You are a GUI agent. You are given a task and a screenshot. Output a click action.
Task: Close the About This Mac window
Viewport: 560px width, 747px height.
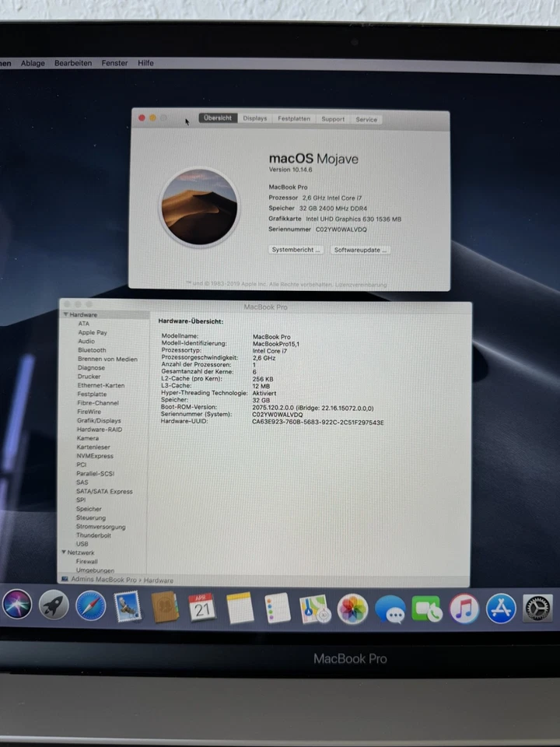[142, 117]
